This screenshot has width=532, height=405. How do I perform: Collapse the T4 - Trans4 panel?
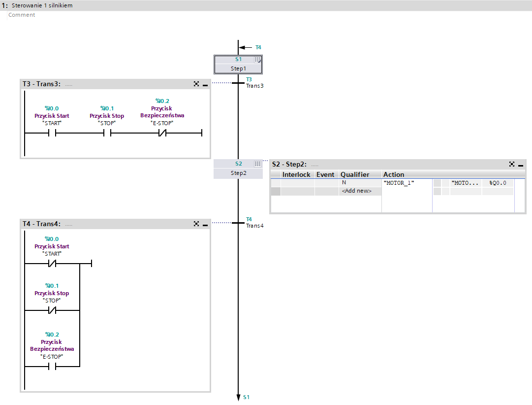coord(205,224)
